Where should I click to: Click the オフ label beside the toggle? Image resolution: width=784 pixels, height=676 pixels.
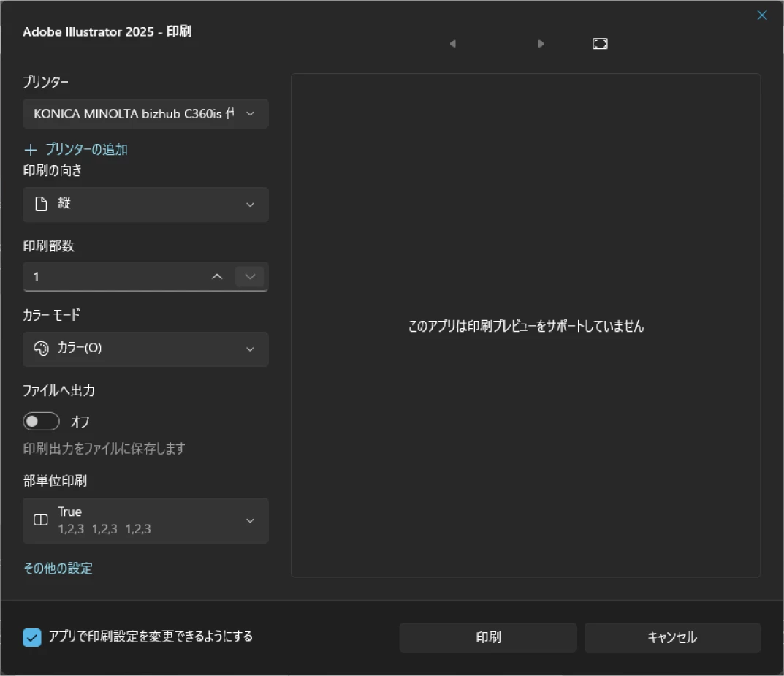pos(80,422)
